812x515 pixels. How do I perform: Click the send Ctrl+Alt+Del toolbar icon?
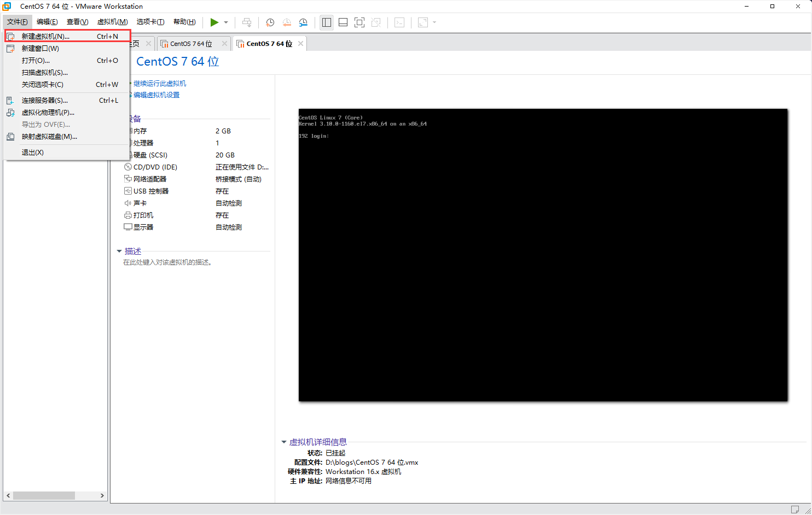pos(247,22)
